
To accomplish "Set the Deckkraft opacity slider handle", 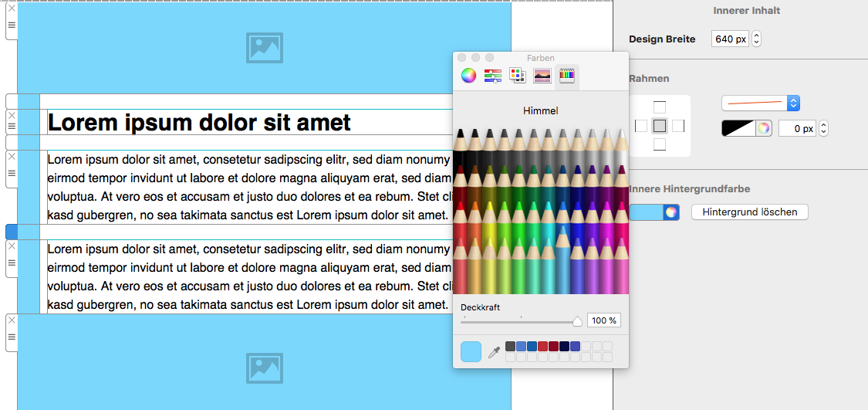I will pyautogui.click(x=577, y=320).
